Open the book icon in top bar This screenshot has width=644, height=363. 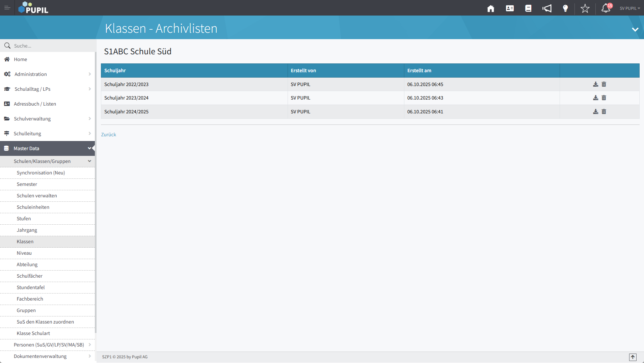(528, 8)
